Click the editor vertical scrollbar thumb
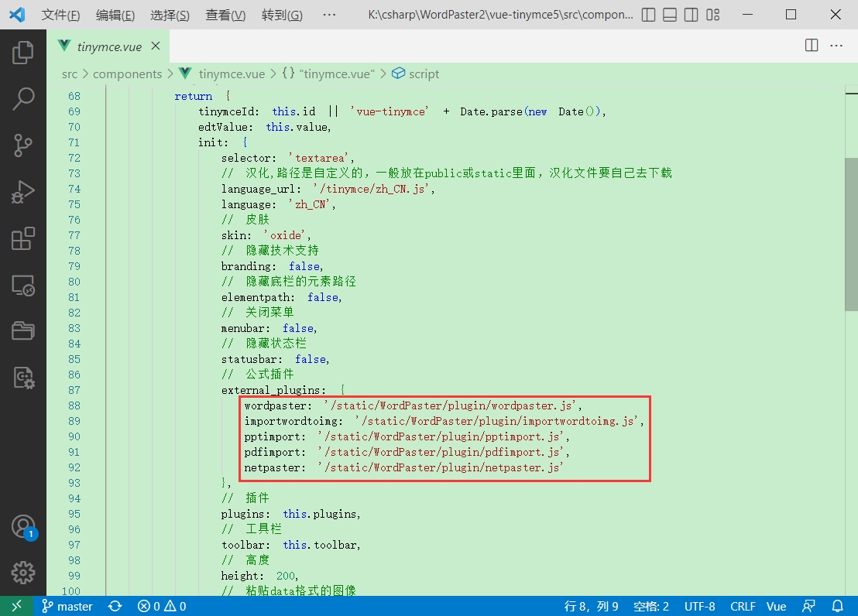The height and width of the screenshot is (616, 858). (x=851, y=232)
